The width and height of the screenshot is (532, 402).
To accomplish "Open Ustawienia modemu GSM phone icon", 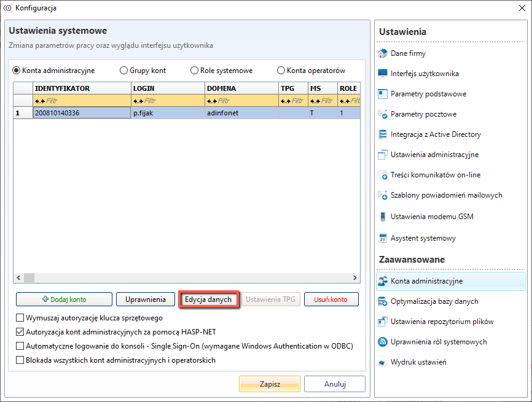I will click(383, 217).
